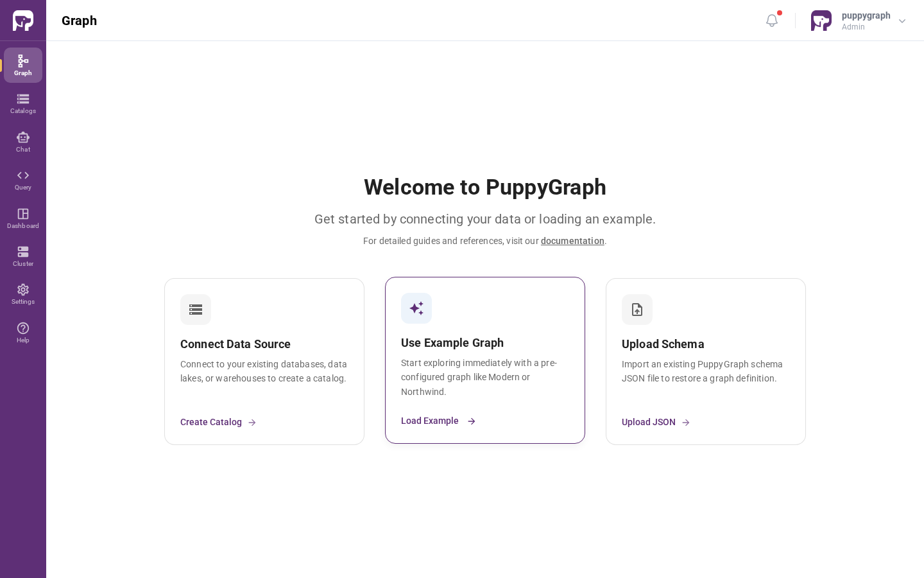The width and height of the screenshot is (924, 578).
Task: Click the Use Example Graph description text
Action: (x=479, y=377)
